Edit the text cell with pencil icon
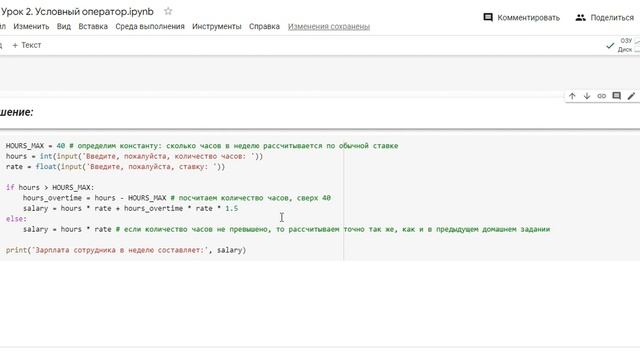Screen dimensions: 640x360 pyautogui.click(x=631, y=96)
